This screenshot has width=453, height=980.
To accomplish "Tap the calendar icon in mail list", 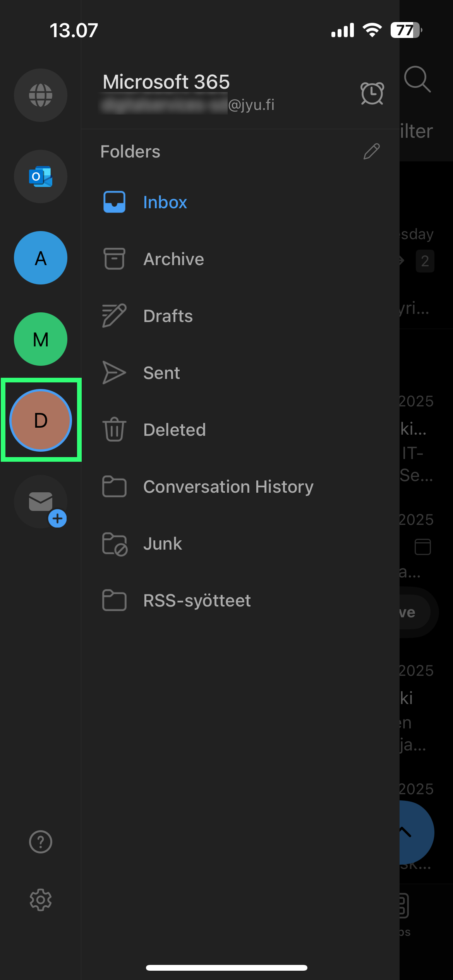I will click(423, 547).
